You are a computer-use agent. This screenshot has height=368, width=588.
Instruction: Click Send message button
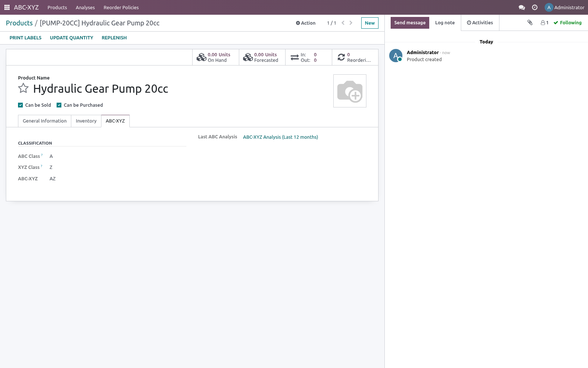click(x=410, y=23)
